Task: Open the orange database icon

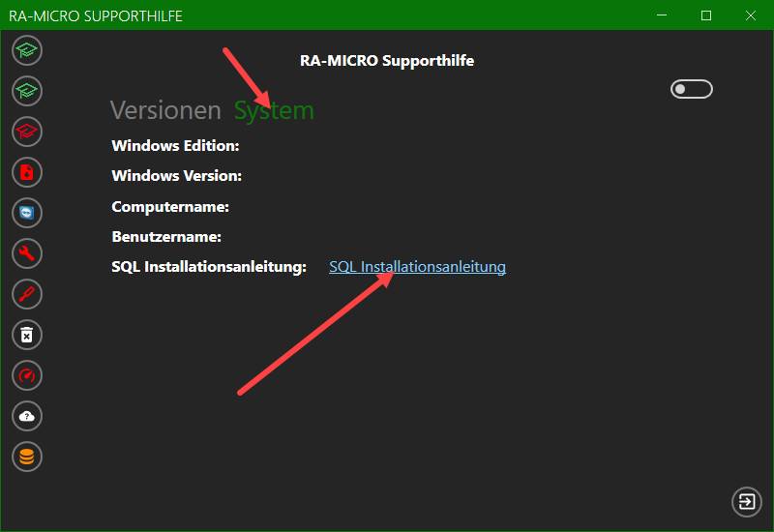Action: tap(27, 457)
